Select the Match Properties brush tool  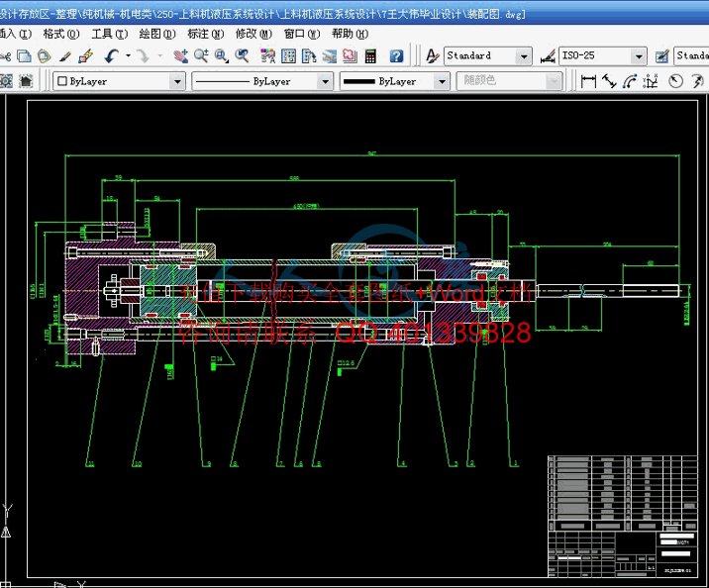[65, 56]
